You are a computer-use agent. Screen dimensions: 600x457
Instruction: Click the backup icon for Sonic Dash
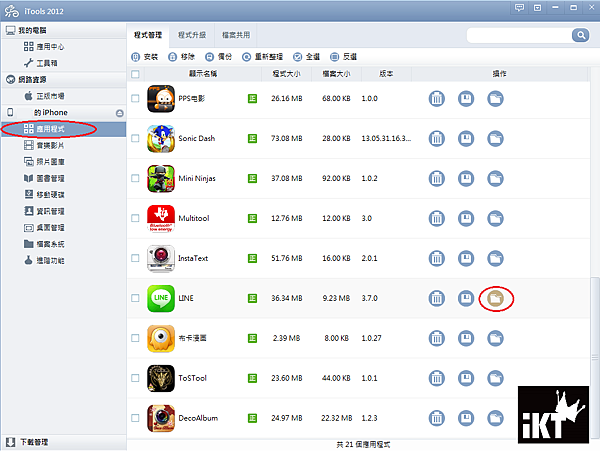coord(466,139)
